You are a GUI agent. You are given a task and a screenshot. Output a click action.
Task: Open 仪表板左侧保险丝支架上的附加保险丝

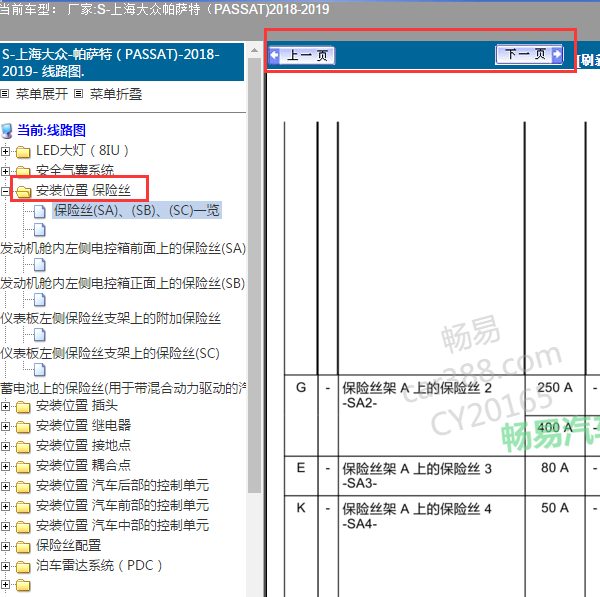pyautogui.click(x=111, y=318)
